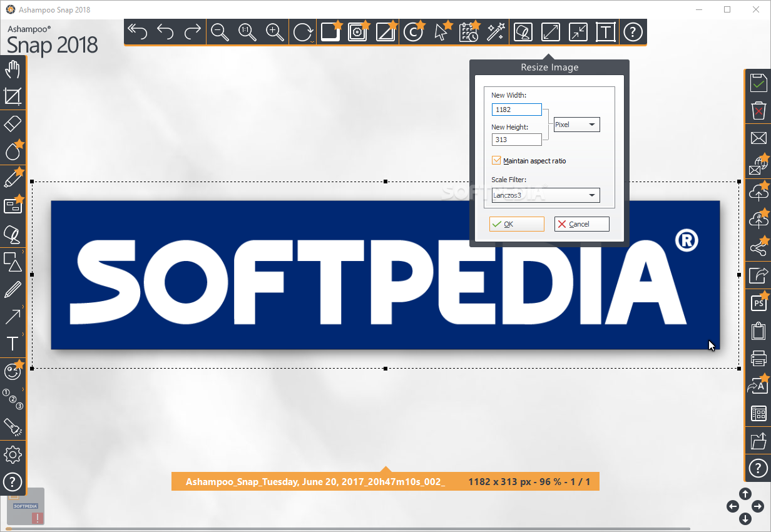Export image to another application
The image size is (771, 532).
[x=758, y=275]
